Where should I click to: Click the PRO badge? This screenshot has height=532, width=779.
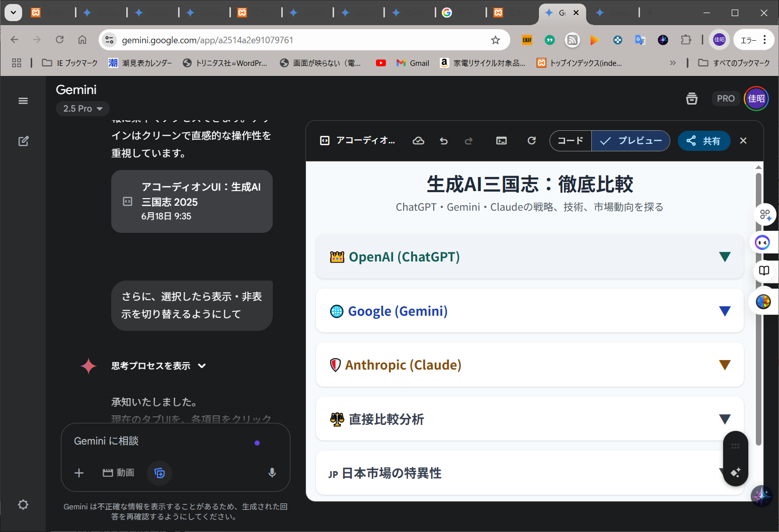(x=726, y=99)
